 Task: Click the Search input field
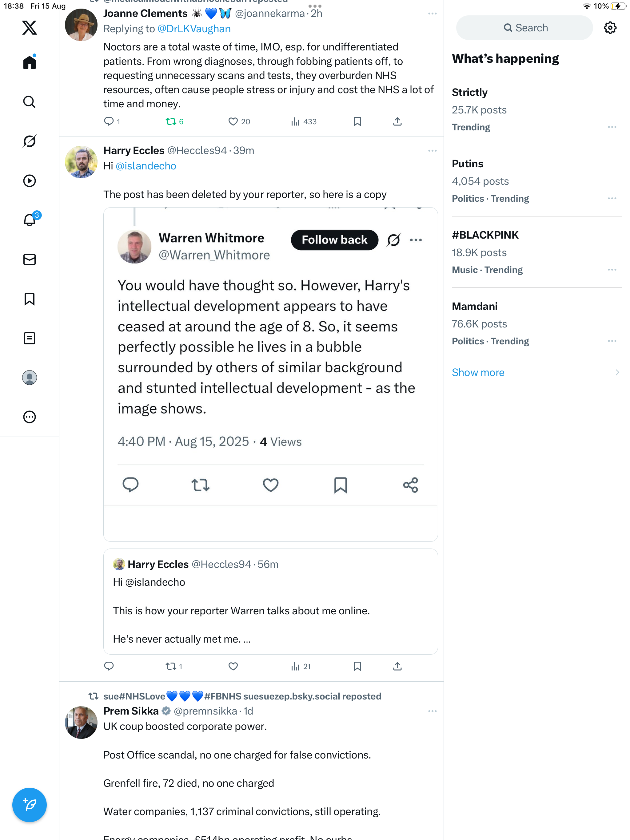524,28
